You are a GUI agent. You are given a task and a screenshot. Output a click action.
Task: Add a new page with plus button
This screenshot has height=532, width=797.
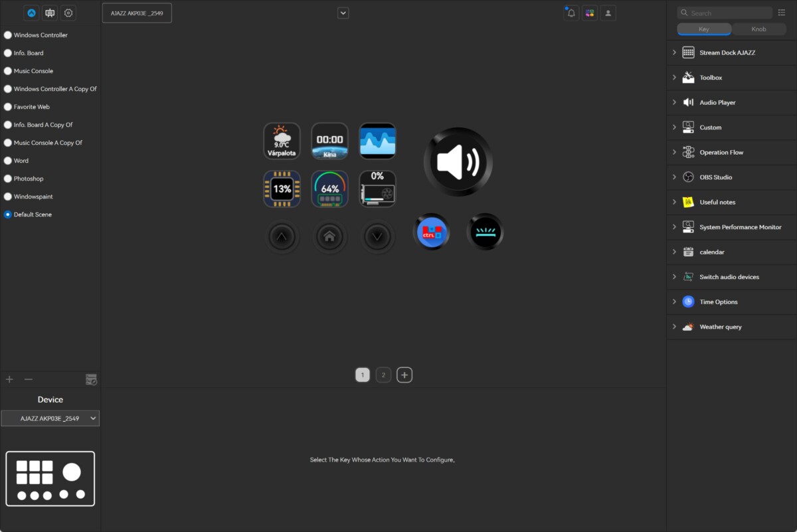404,375
